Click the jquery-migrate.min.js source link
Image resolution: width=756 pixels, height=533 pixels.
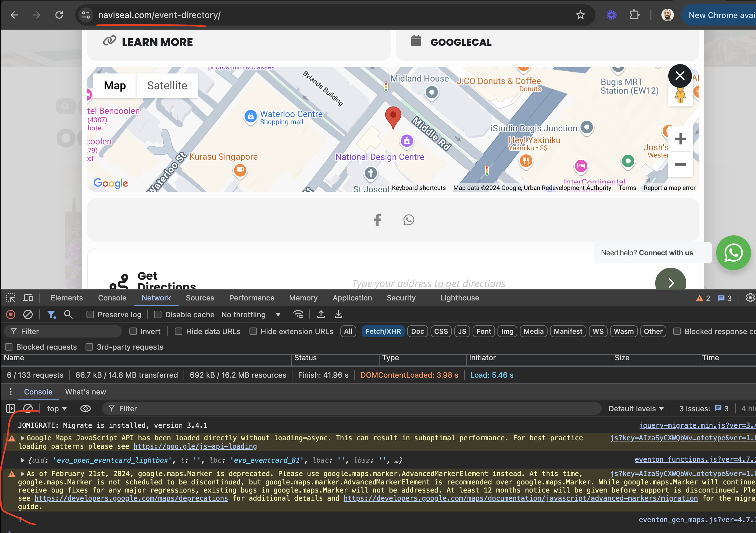(697, 426)
